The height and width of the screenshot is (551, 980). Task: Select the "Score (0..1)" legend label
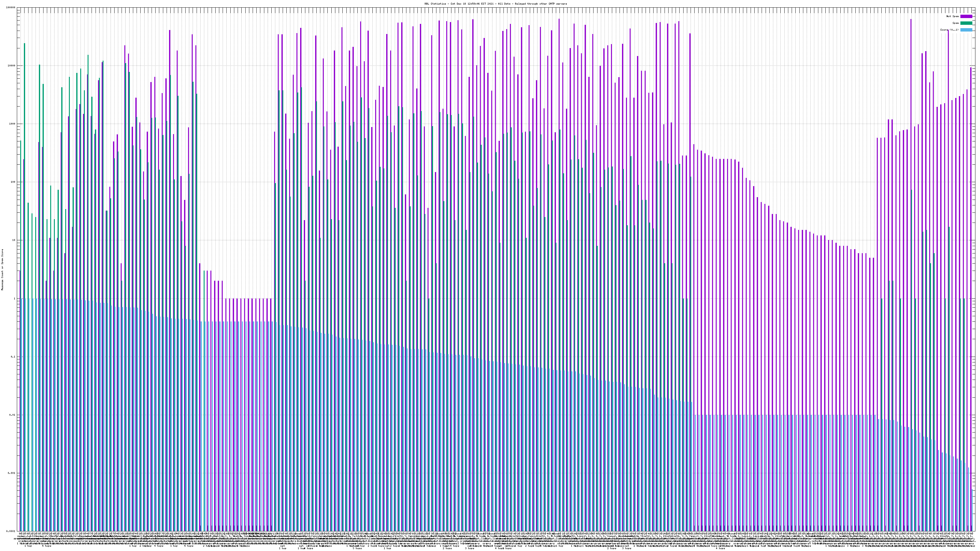click(949, 30)
